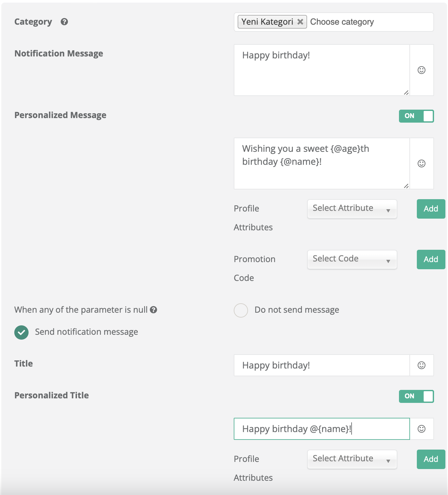The image size is (448, 495).
Task: Open the Select Code promotion dropdown
Action: 352,259
